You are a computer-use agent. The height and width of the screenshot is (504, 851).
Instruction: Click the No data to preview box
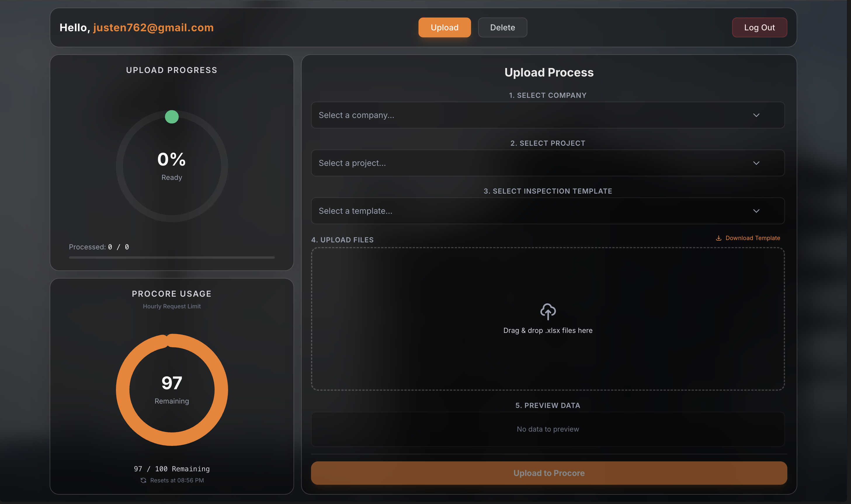pyautogui.click(x=548, y=429)
